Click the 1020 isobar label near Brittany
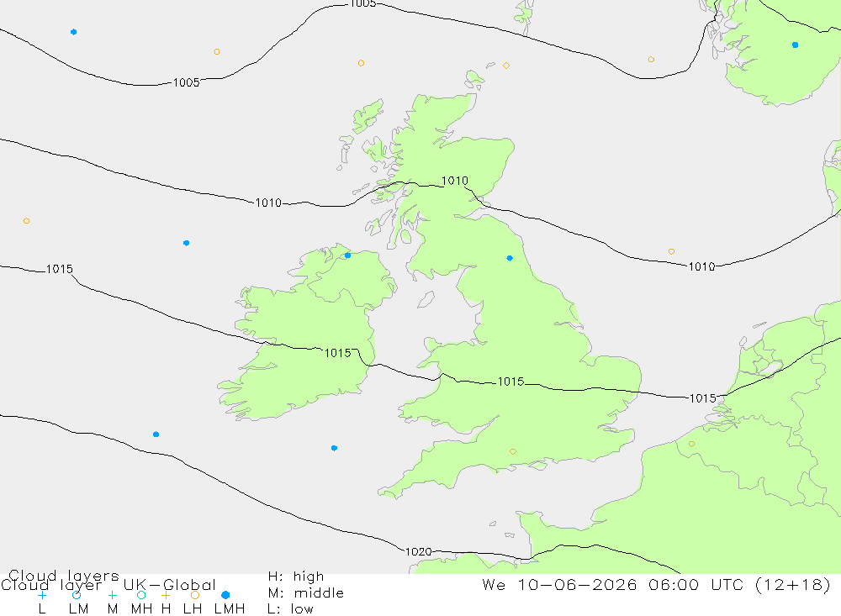The height and width of the screenshot is (616, 841). pyautogui.click(x=418, y=551)
